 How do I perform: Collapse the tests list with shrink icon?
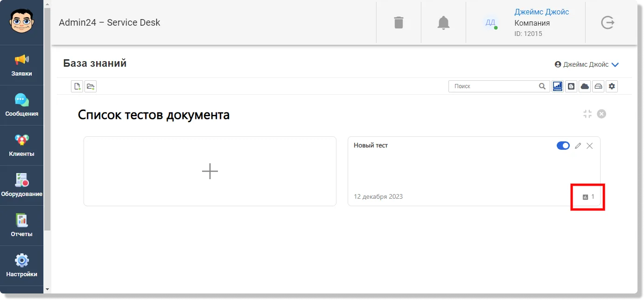point(588,114)
